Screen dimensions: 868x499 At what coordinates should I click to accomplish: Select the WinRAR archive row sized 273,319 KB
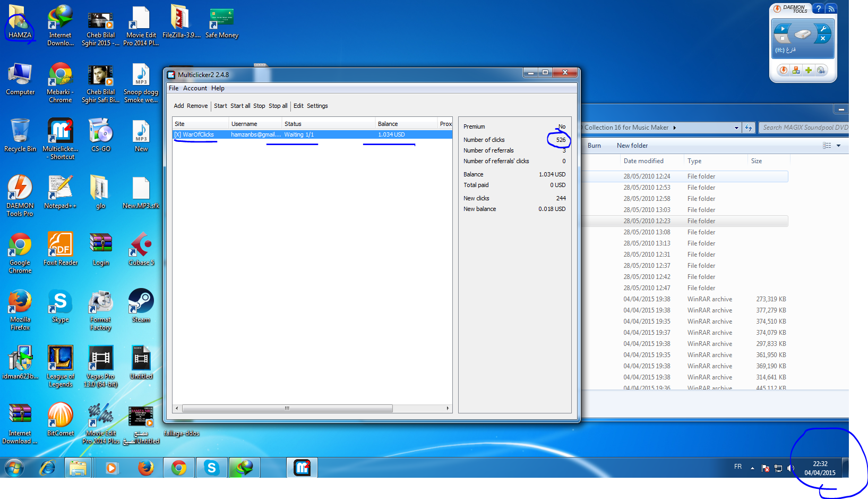(685, 299)
